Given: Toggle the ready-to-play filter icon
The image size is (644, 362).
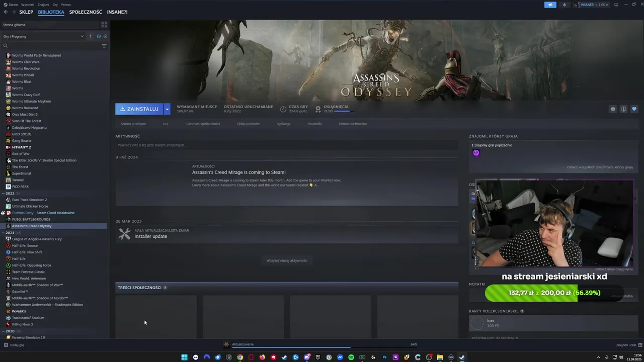Looking at the screenshot, I should (105, 36).
